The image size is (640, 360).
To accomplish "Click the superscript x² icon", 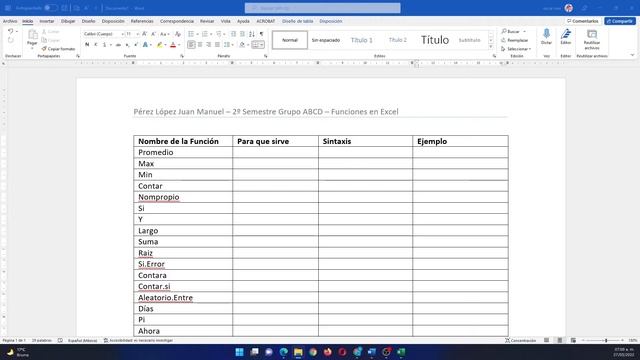I will click(x=136, y=45).
